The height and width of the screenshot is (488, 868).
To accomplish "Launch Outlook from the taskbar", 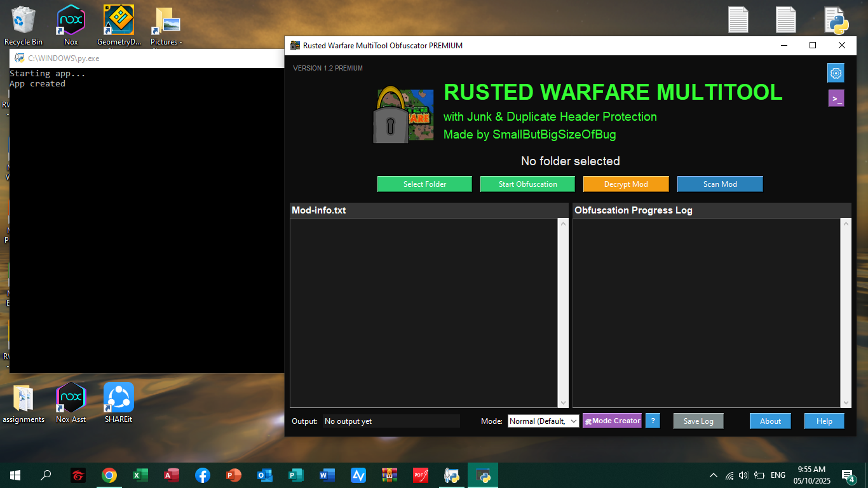I will click(x=265, y=475).
